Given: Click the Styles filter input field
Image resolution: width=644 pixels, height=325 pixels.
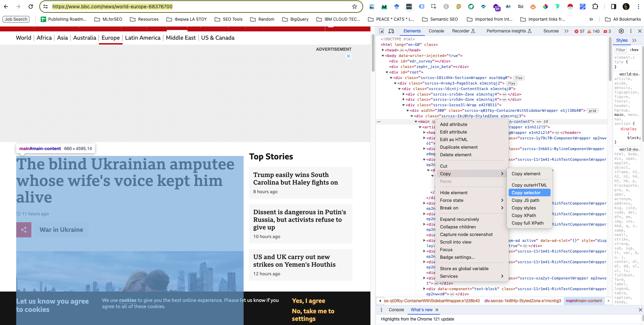Looking at the screenshot, I should pos(621,50).
